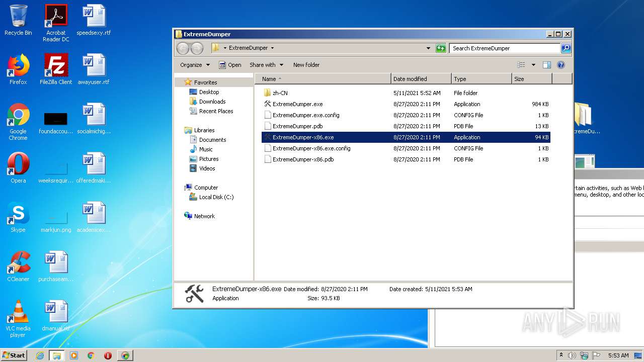Sort files by the Size column
Image resolution: width=644 pixels, height=362 pixels.
(532, 79)
